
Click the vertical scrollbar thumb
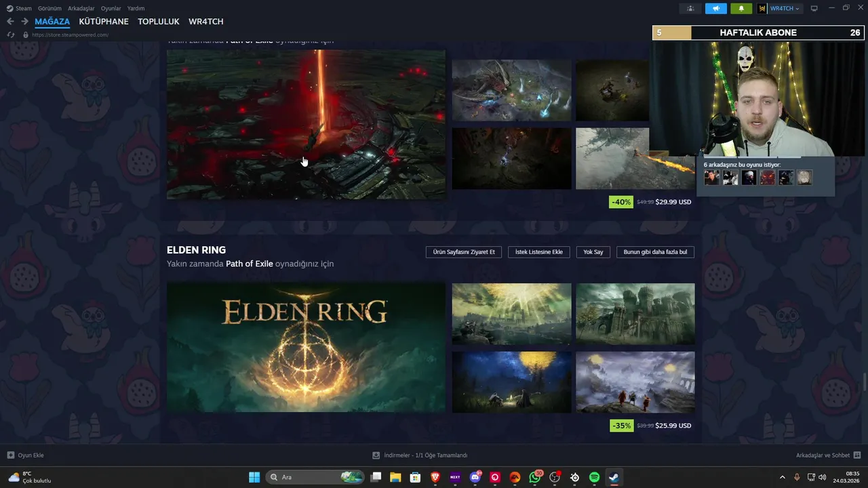[864, 382]
